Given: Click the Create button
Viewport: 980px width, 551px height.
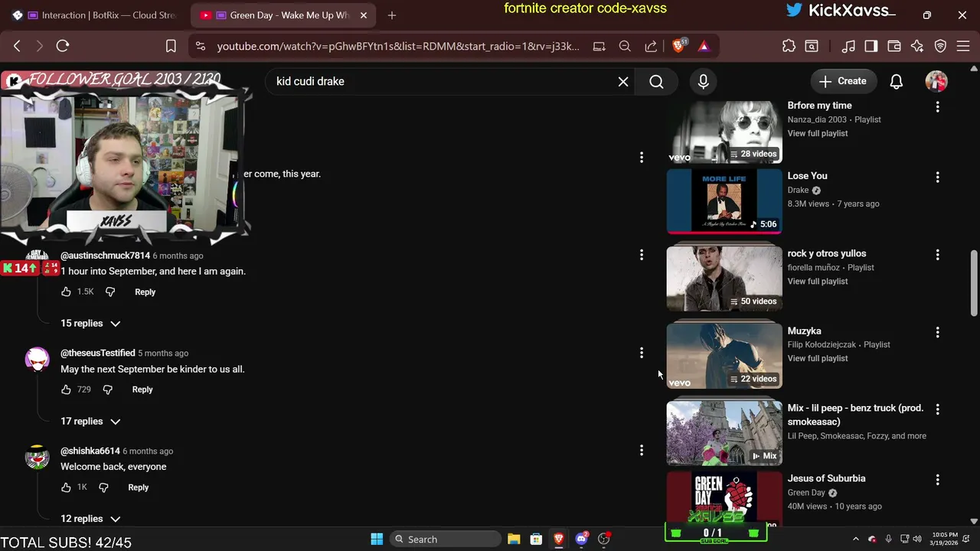Looking at the screenshot, I should (842, 81).
